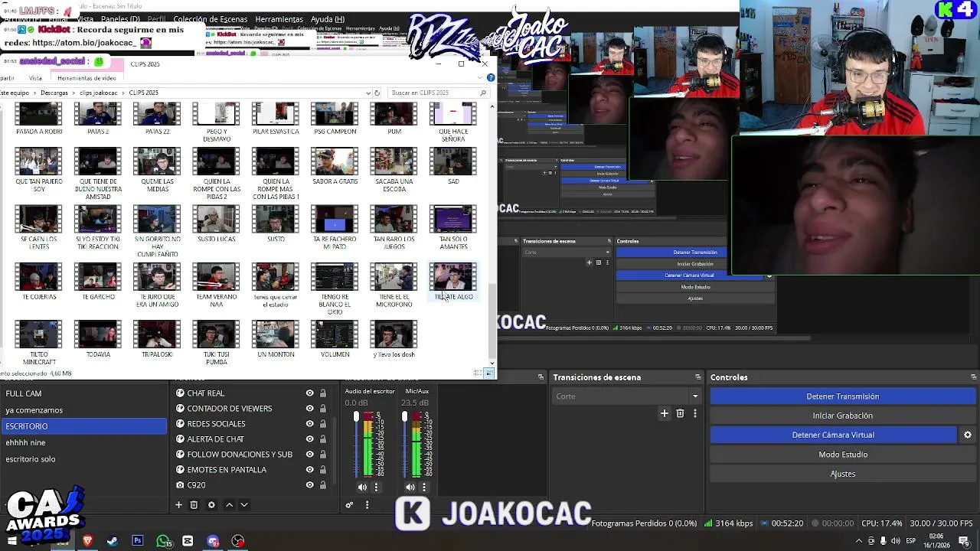Undock the Controles panel

[x=974, y=377]
